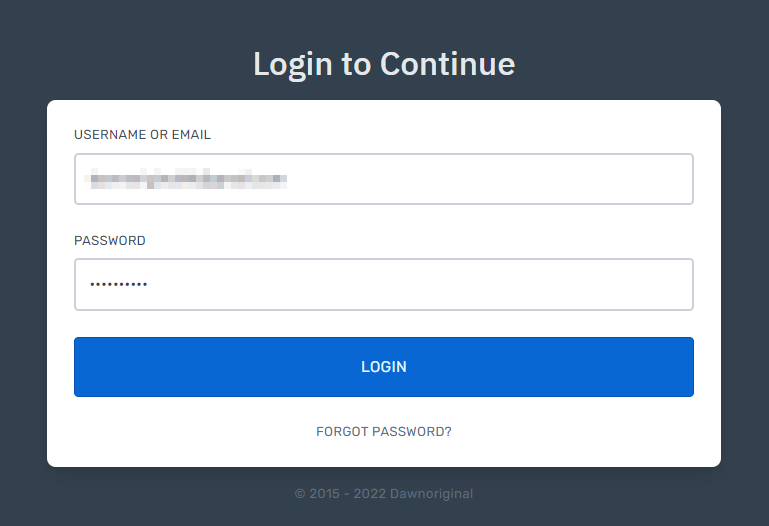Image resolution: width=769 pixels, height=526 pixels.
Task: Click the word FORGOT in the bottom link
Action: click(342, 431)
